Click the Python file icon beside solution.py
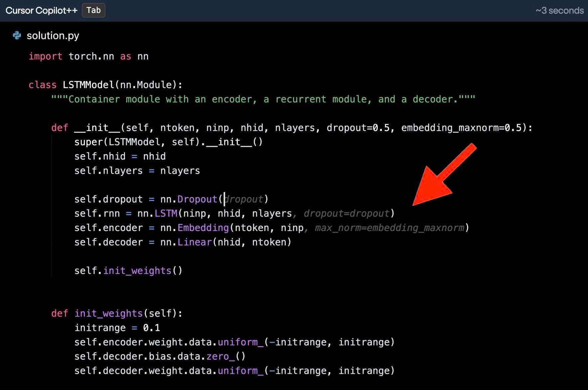 (x=17, y=35)
